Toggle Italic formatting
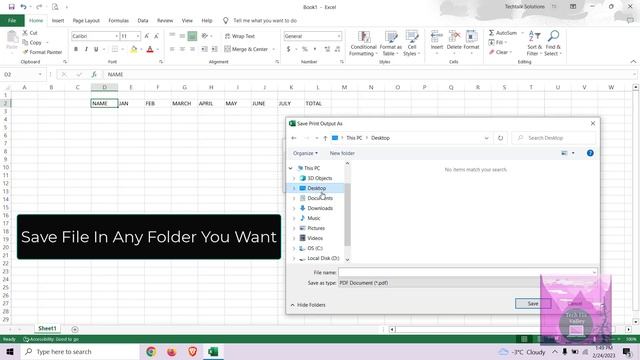 pyautogui.click(x=86, y=49)
